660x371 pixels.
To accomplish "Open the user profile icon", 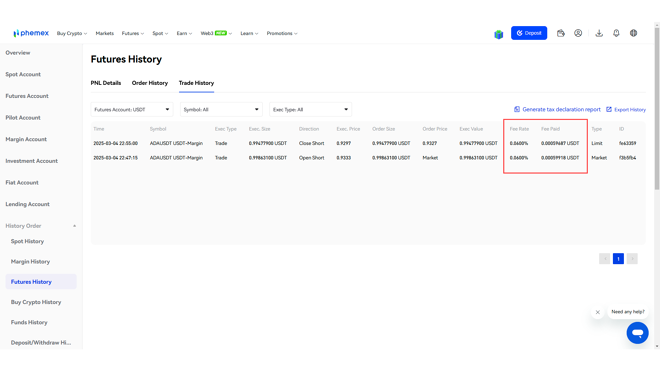I will coord(578,33).
